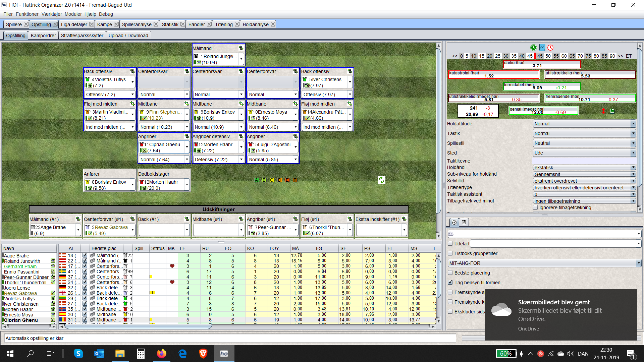Switch to the Kampordrer tab
Viewport: 644px width, 362px height.
click(43, 36)
